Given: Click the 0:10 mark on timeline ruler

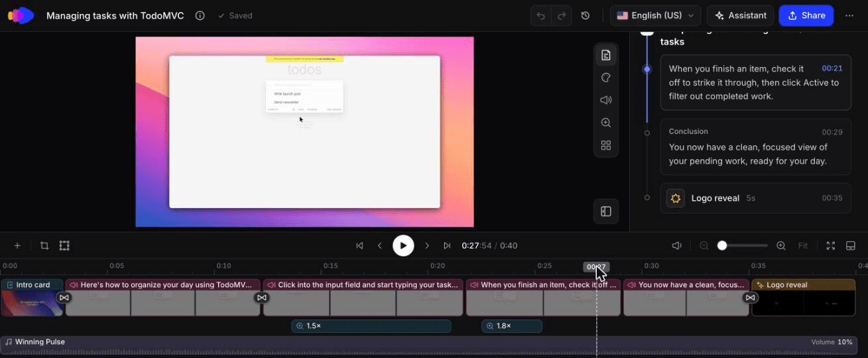Looking at the screenshot, I should (223, 266).
